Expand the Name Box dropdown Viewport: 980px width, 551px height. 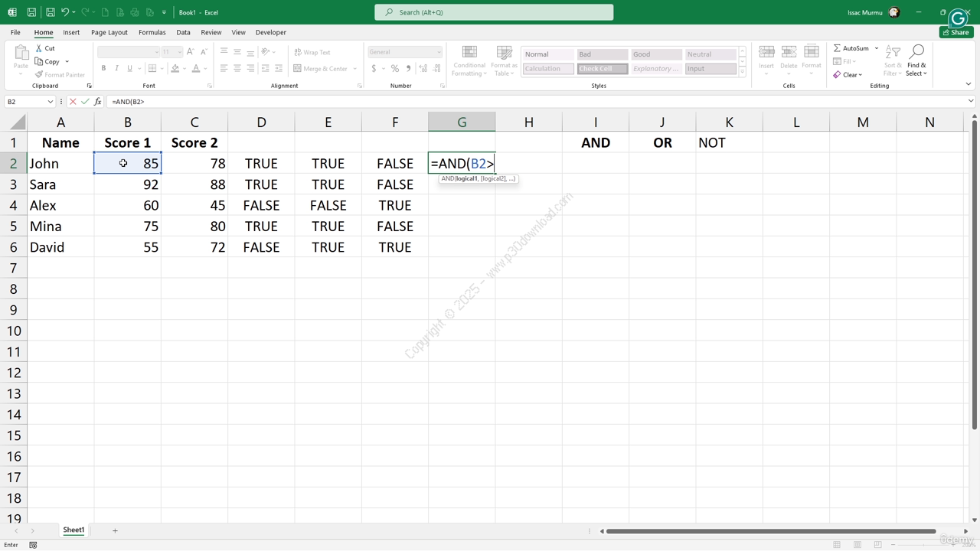pyautogui.click(x=51, y=102)
